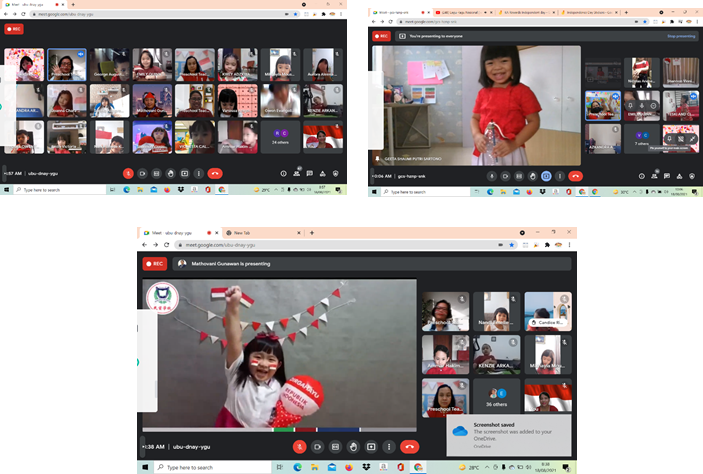Open host controls shield in top-left Meet window
This screenshot has width=703, height=474.
pyautogui.click(x=335, y=173)
